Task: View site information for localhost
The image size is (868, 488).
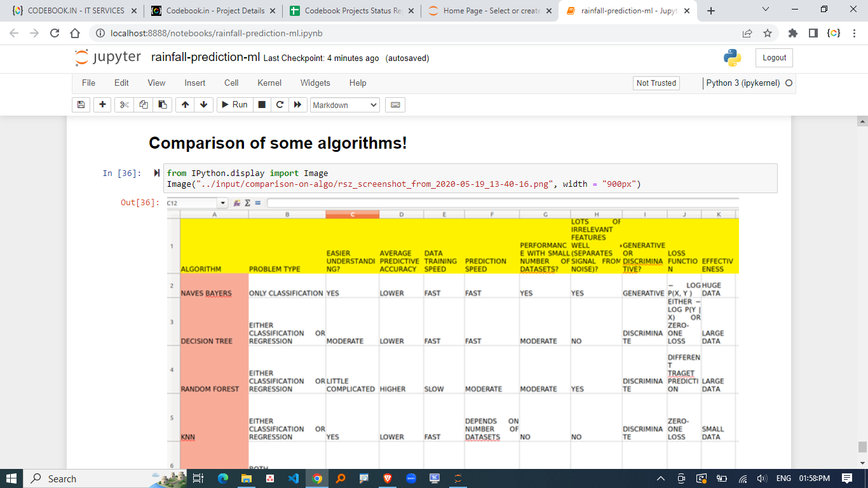Action: [x=100, y=33]
